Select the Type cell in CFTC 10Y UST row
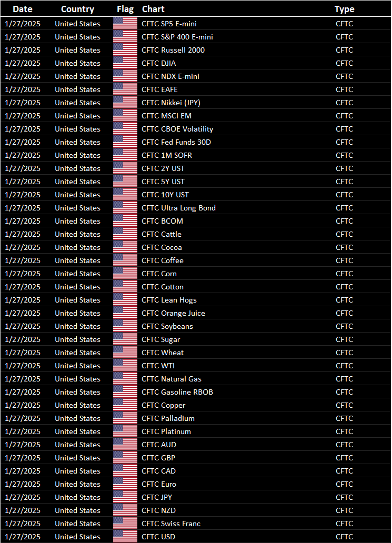Image resolution: width=392 pixels, height=543 pixels. click(344, 195)
